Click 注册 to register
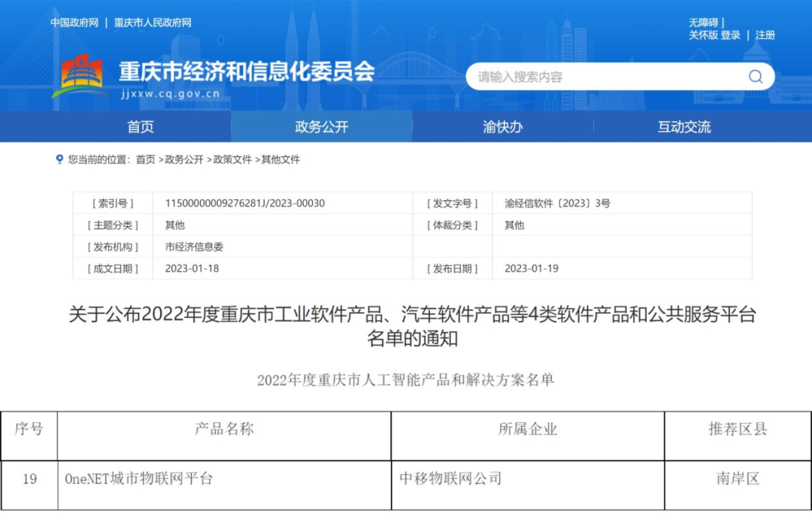 pos(765,35)
